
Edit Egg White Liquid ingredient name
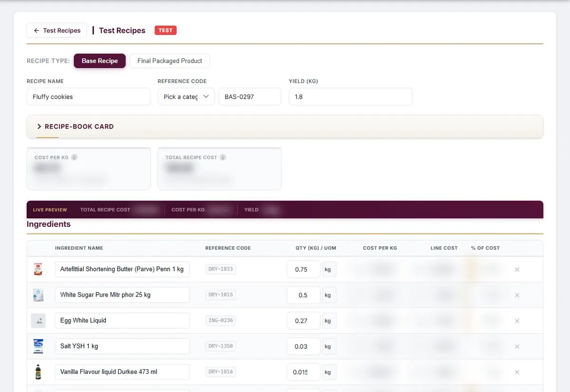point(122,320)
